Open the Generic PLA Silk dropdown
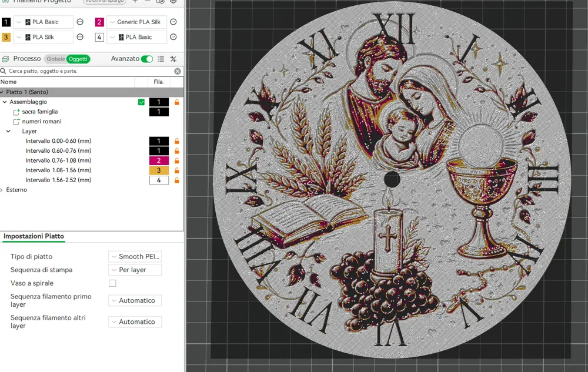The width and height of the screenshot is (588, 372). tap(137, 22)
